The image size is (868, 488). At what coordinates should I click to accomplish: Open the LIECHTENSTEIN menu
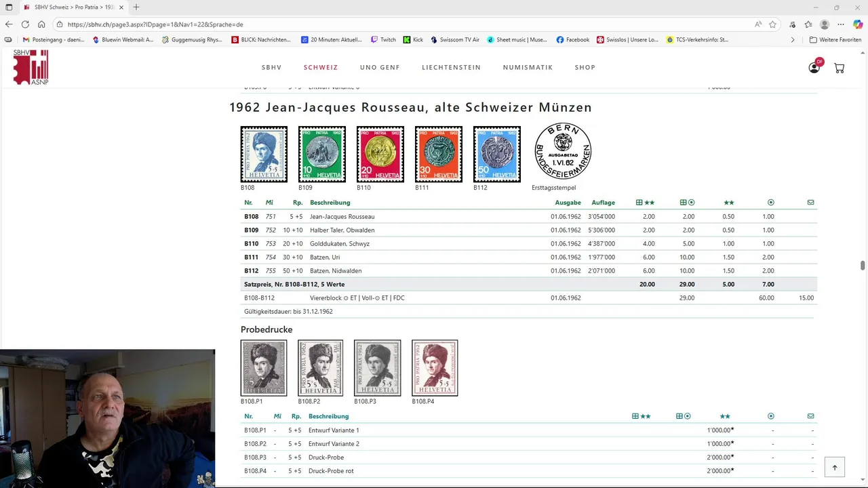(451, 68)
